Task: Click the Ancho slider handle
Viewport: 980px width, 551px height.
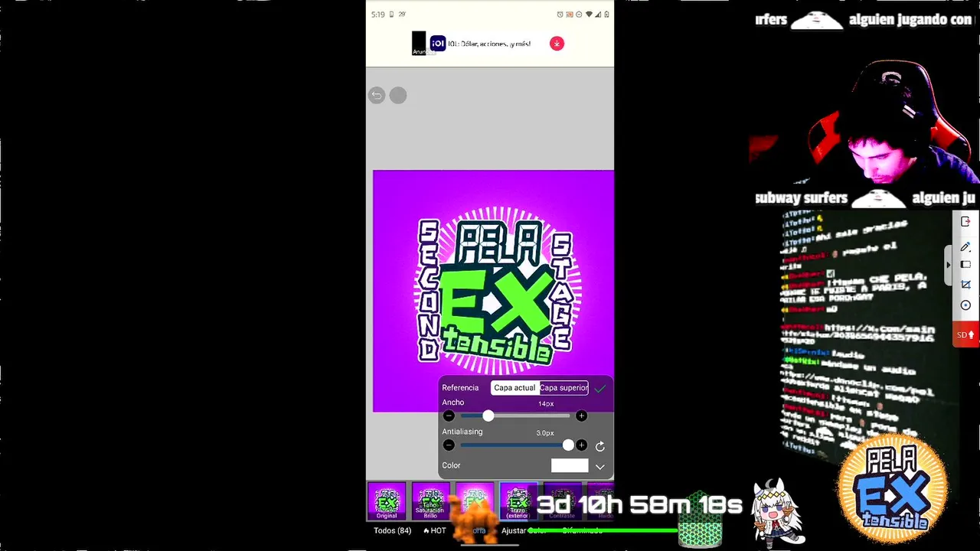Action: click(488, 416)
